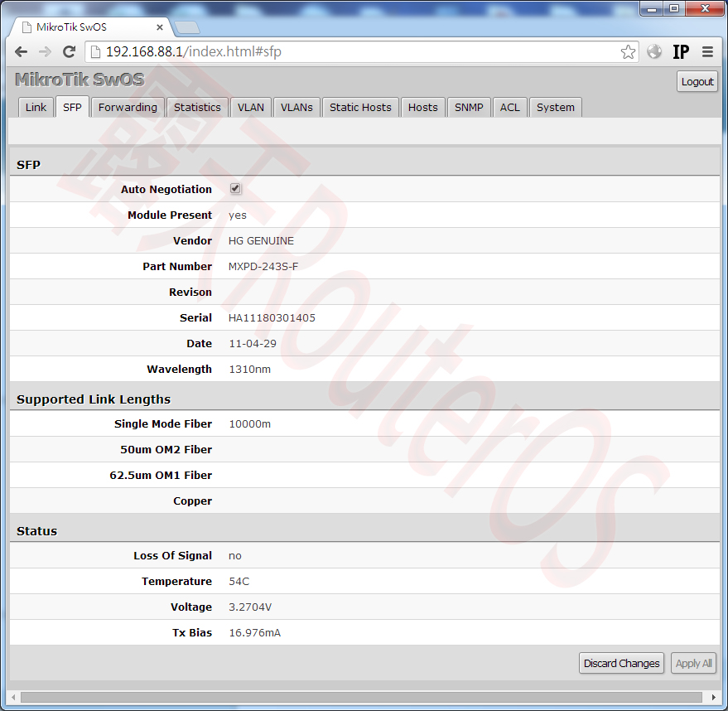
Task: Select the vendor value HG GENUINE
Action: [x=261, y=241]
